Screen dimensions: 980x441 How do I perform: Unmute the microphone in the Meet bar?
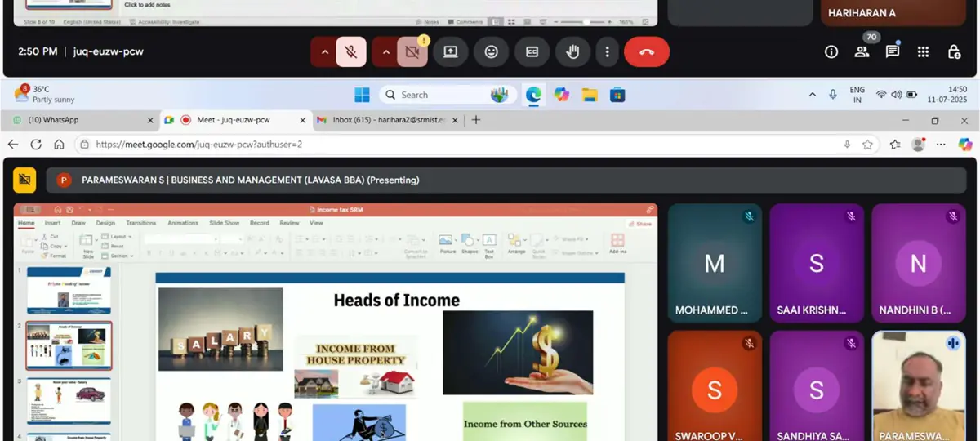(x=351, y=51)
